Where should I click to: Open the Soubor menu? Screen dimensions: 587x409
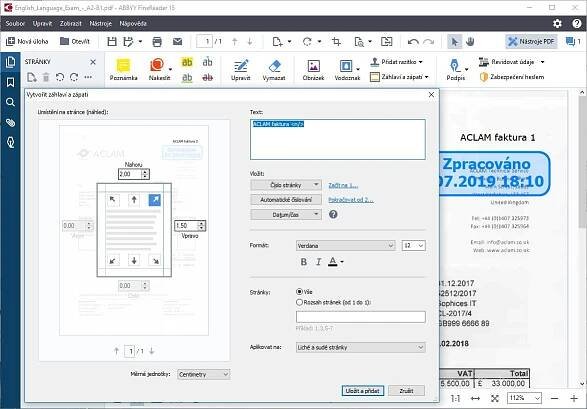click(x=15, y=24)
